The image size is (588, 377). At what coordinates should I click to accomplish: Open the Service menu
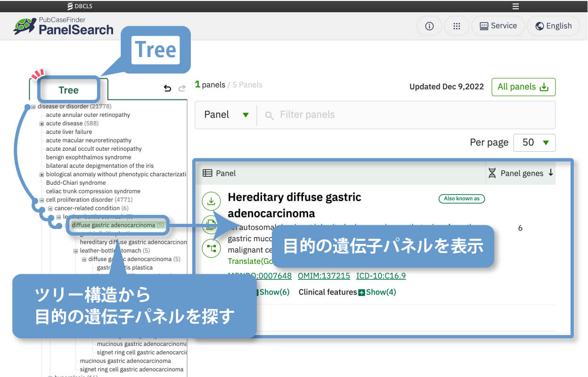click(498, 26)
